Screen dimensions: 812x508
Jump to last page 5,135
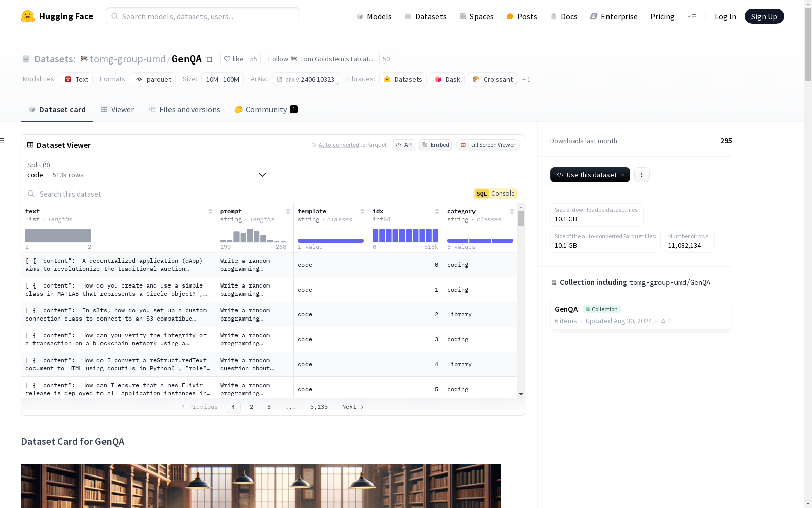(319, 407)
